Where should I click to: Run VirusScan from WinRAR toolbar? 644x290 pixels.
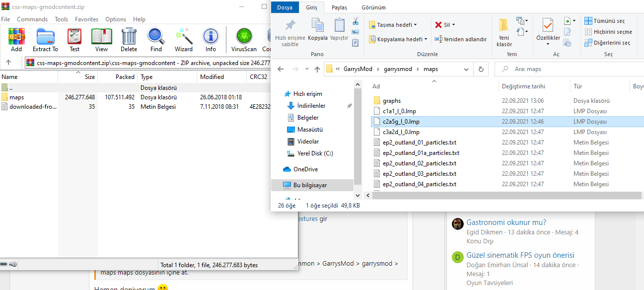tap(244, 40)
